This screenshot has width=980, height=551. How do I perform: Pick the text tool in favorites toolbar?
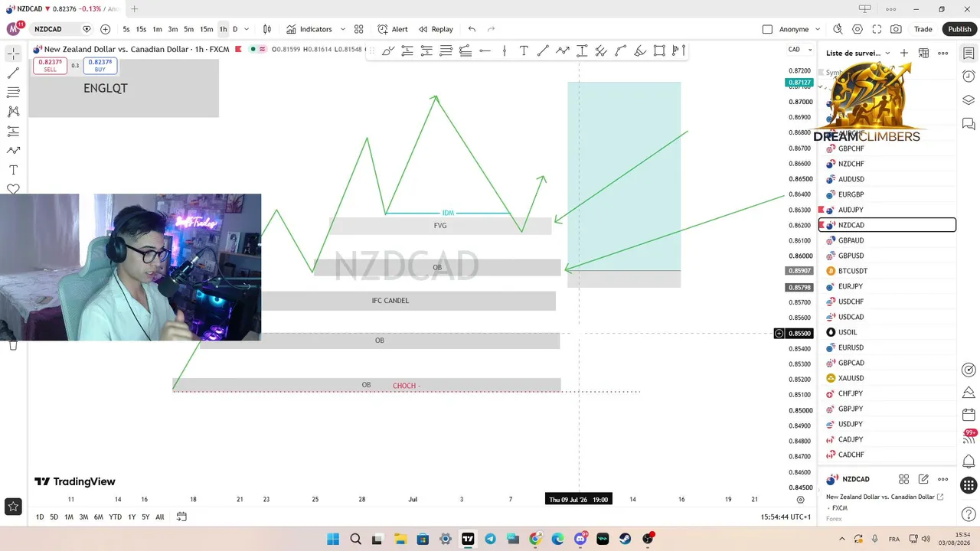(524, 51)
